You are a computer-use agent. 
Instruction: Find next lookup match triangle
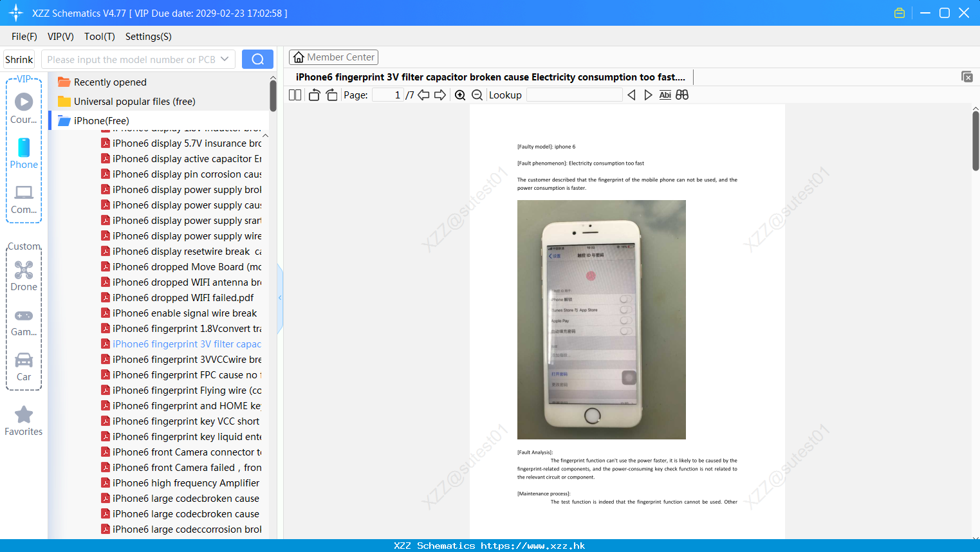tap(648, 95)
